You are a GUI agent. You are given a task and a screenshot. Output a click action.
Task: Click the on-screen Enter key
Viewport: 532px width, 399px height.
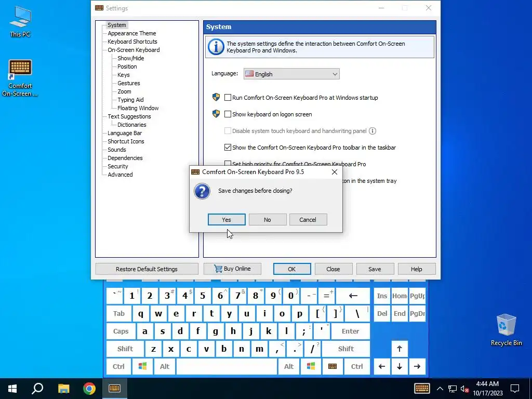point(351,331)
